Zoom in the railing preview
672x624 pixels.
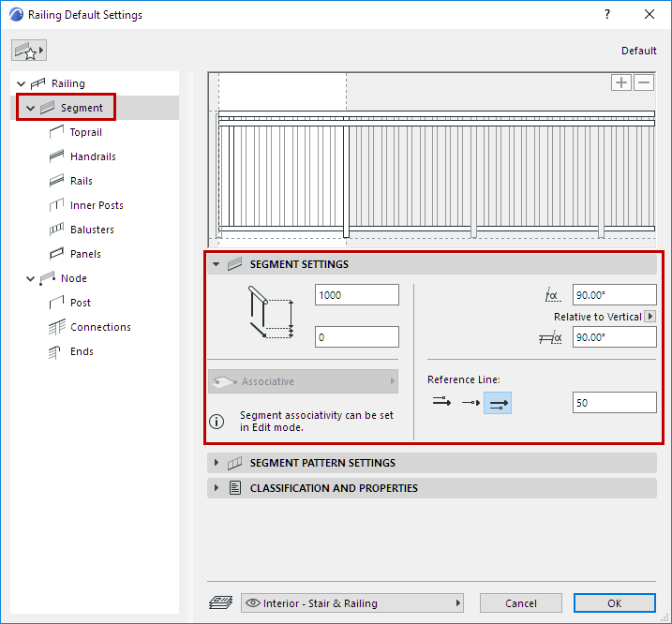coord(621,82)
